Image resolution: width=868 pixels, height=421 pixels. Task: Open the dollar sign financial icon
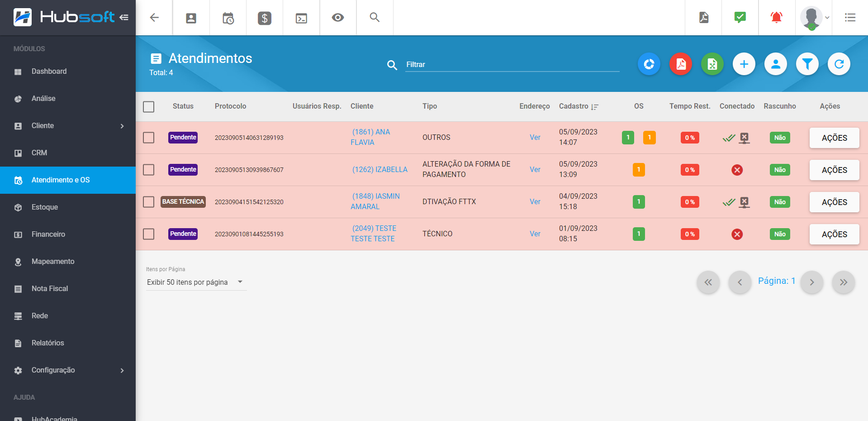(265, 18)
